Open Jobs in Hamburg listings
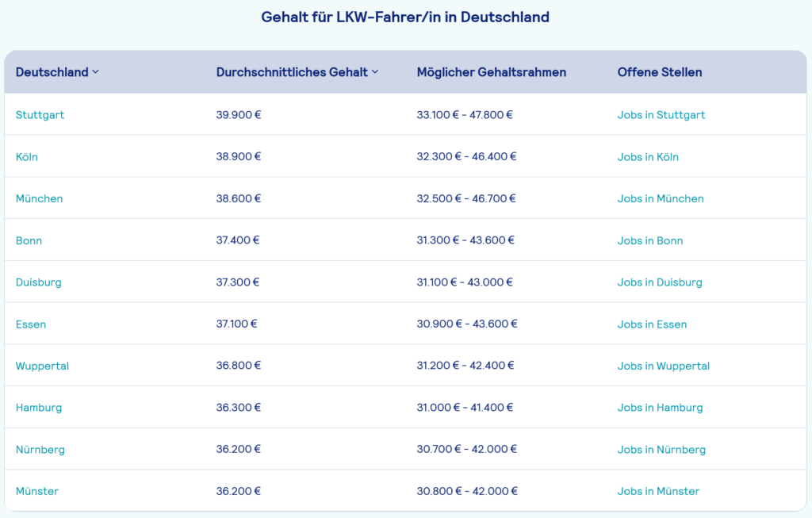Viewport: 812px width, 518px height. click(x=660, y=408)
